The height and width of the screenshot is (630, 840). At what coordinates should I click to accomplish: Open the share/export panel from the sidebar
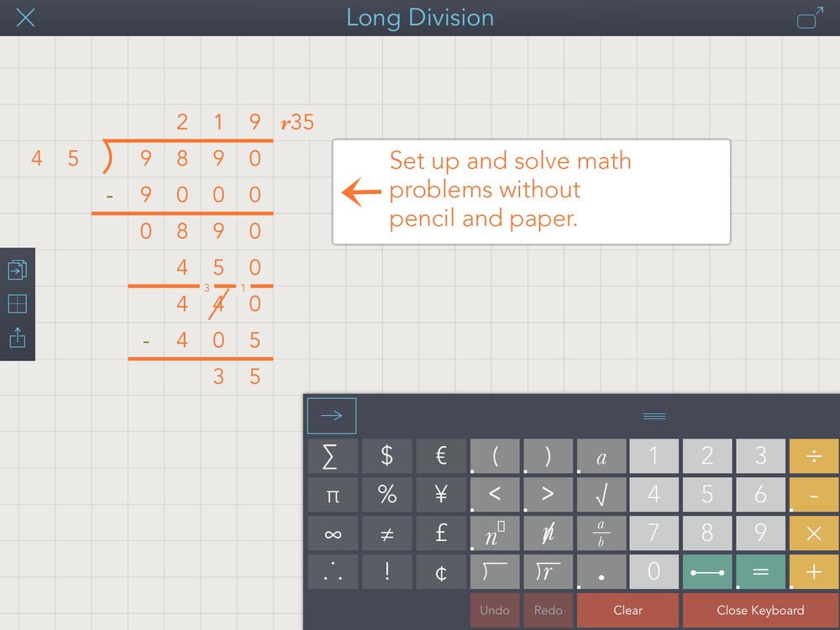coord(17,338)
